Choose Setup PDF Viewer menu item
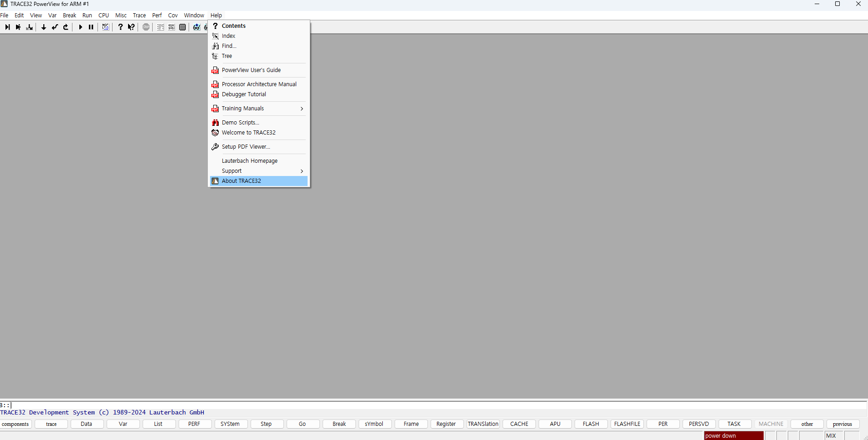The height and width of the screenshot is (440, 868). [246, 147]
